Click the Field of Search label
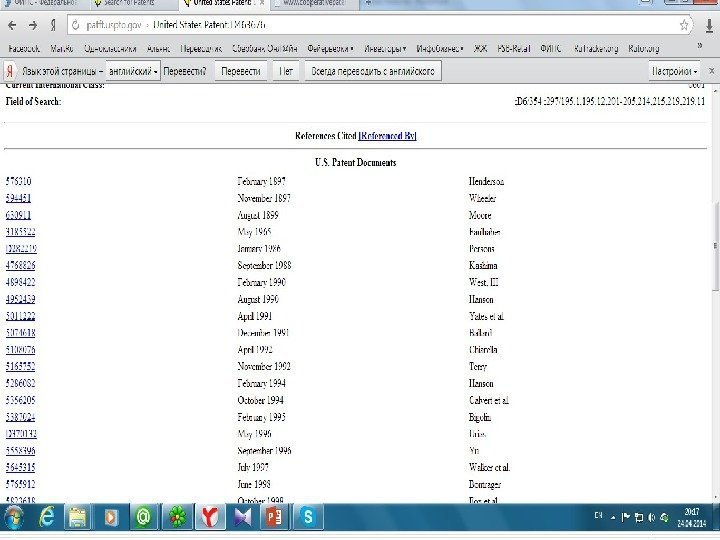 tap(33, 101)
